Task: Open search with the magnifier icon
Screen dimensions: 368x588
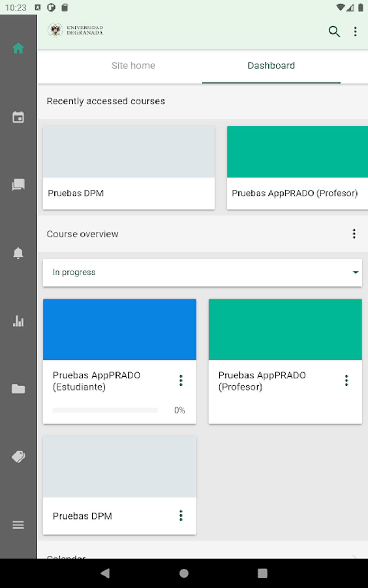Action: point(334,32)
